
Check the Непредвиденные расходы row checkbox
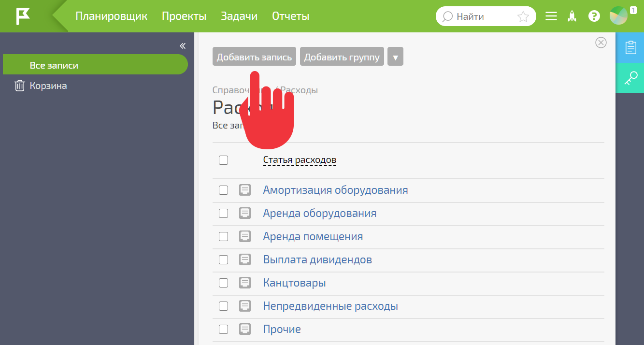pos(223,306)
